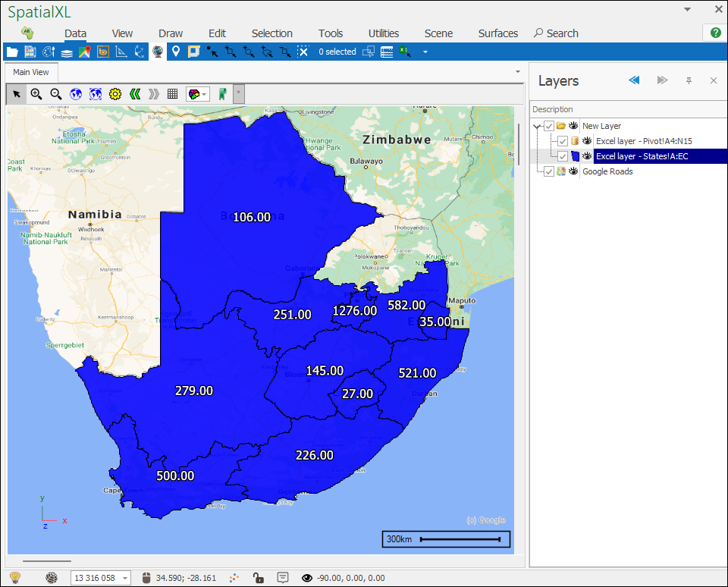728x587 pixels.
Task: Hide New Layer group using eye icon
Action: pyautogui.click(x=573, y=126)
